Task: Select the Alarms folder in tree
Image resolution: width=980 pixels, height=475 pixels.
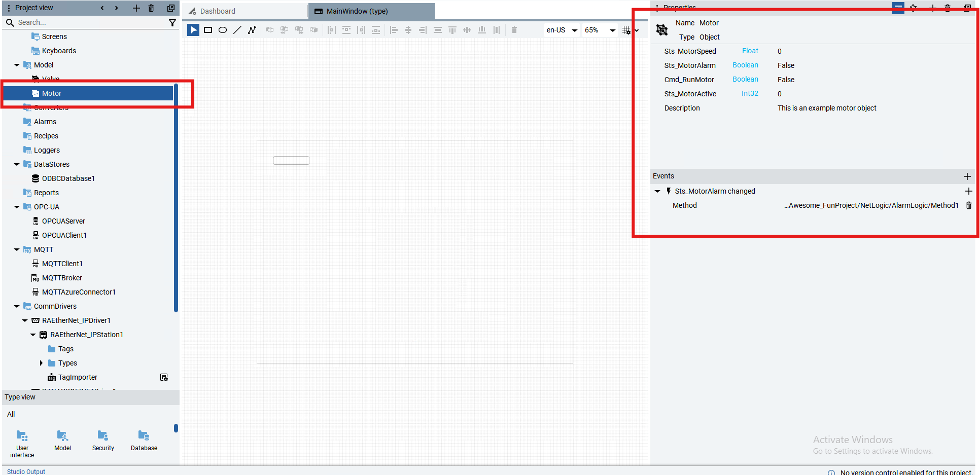Action: click(45, 122)
